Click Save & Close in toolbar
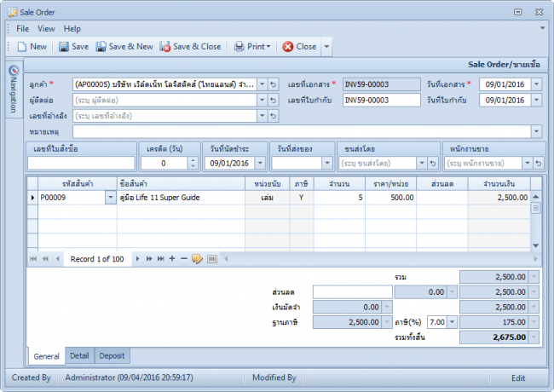Image resolution: width=554 pixels, height=392 pixels. pyautogui.click(x=190, y=47)
